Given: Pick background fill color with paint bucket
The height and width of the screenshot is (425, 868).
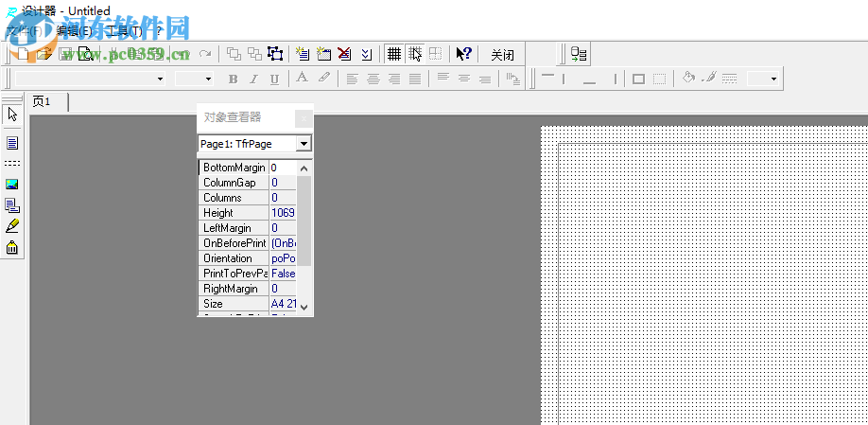Looking at the screenshot, I should point(688,79).
